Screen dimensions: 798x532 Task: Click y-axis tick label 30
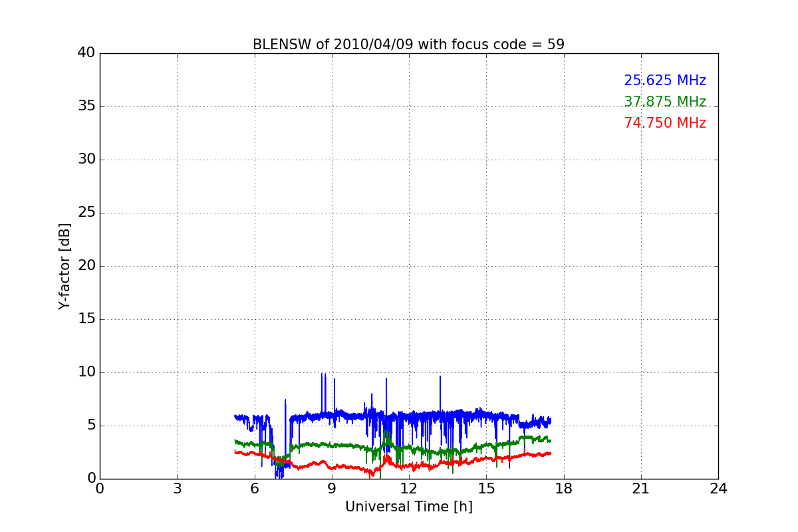(x=86, y=159)
